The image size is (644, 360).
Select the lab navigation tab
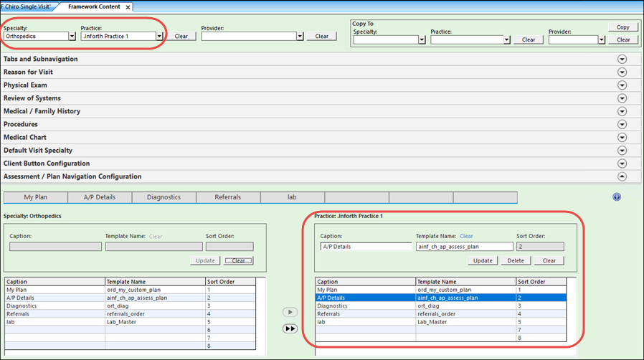292,197
